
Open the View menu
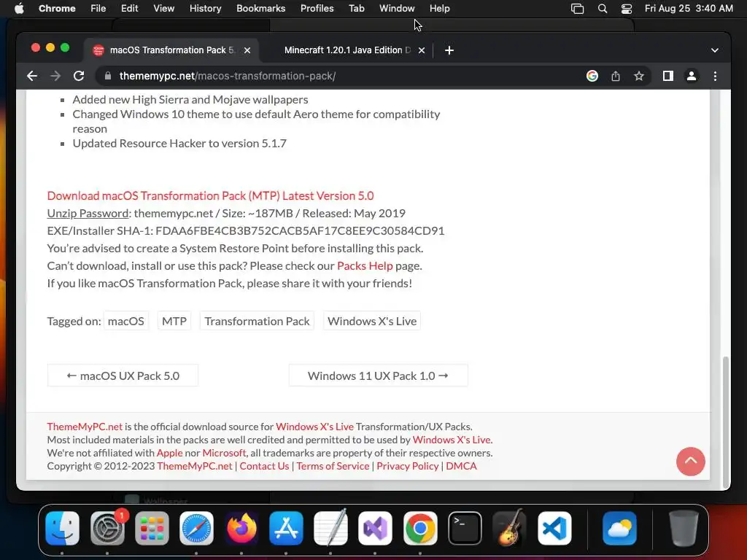coord(164,9)
